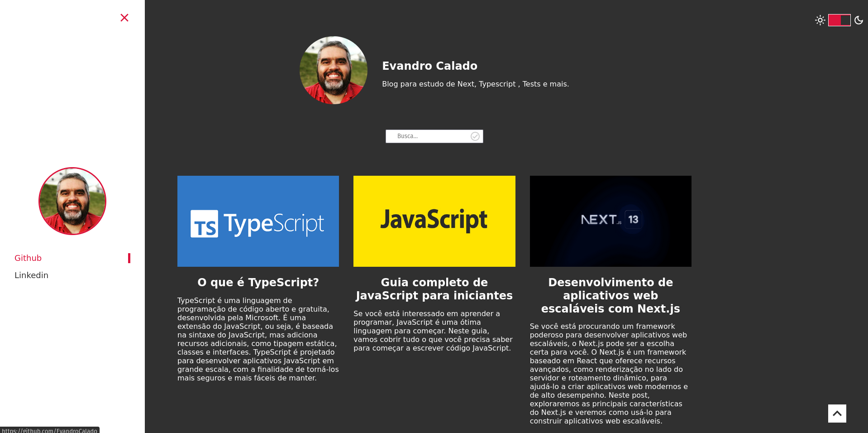This screenshot has width=868, height=433.
Task: Toggle the theme switch in the top bar
Action: 839,20
